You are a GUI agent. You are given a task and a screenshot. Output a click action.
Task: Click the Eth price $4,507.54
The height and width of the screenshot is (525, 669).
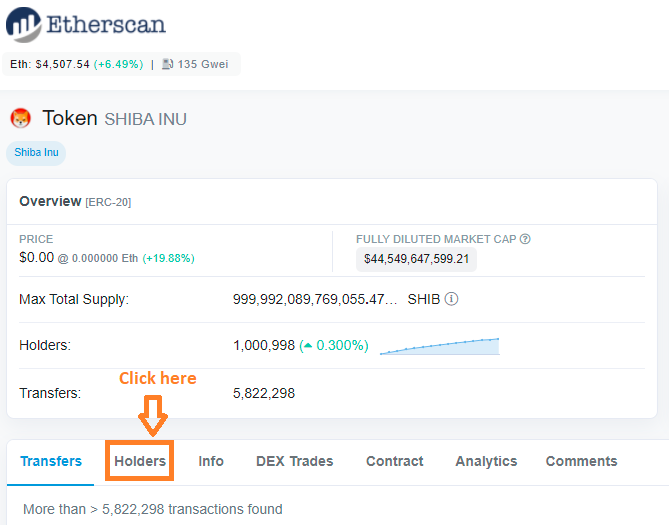click(62, 64)
